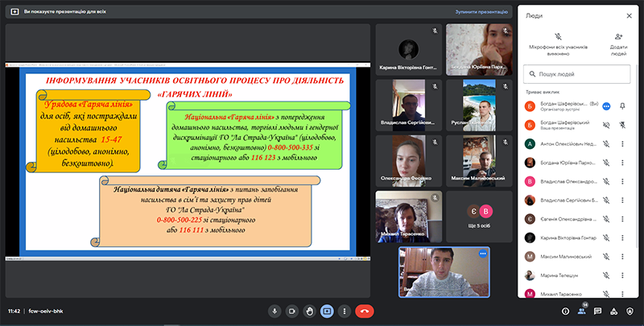This screenshot has width=644, height=326.
Task: Select Антон Олексійович avatar in people list
Action: [x=530, y=144]
